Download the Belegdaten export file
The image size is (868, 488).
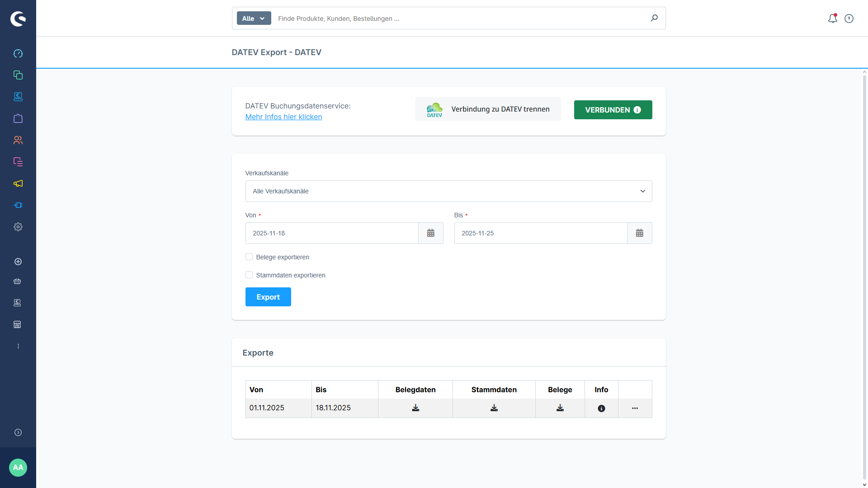click(415, 408)
